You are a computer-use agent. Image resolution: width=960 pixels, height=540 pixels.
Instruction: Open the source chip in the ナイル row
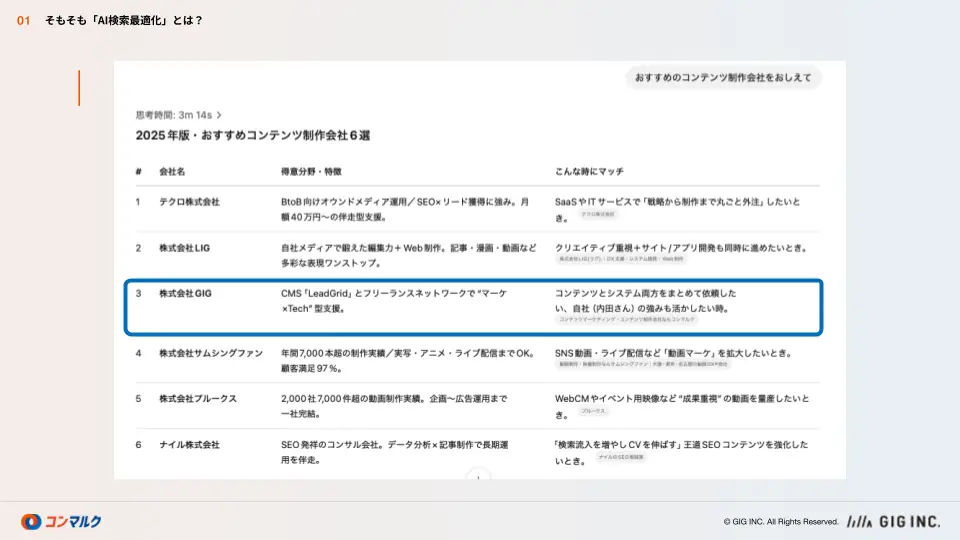click(x=620, y=457)
